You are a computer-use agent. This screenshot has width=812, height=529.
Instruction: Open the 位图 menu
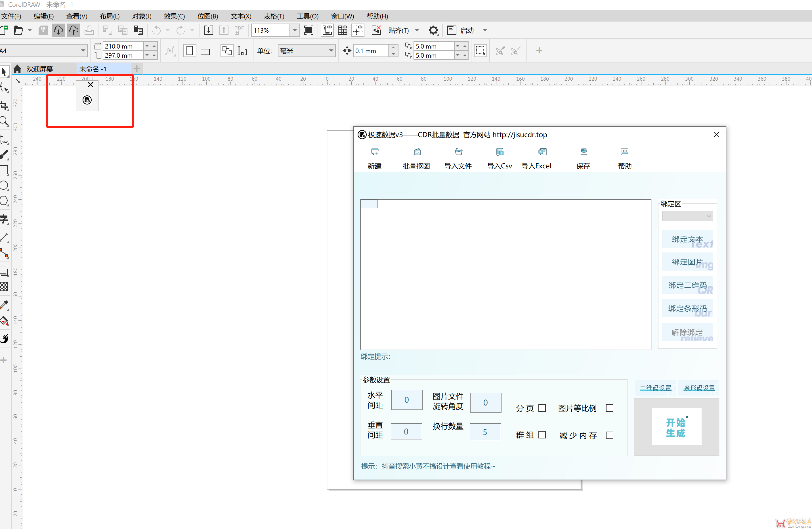point(207,16)
